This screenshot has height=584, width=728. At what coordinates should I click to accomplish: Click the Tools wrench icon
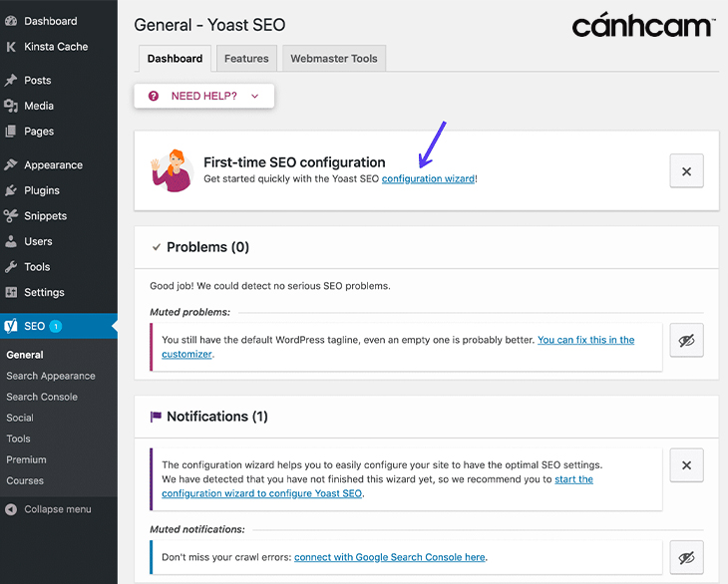pyautogui.click(x=11, y=267)
